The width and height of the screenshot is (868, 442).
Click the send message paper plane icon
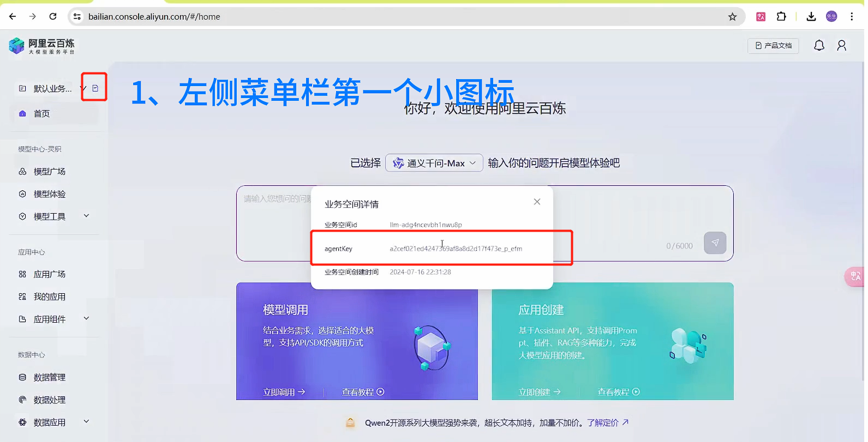[715, 243]
